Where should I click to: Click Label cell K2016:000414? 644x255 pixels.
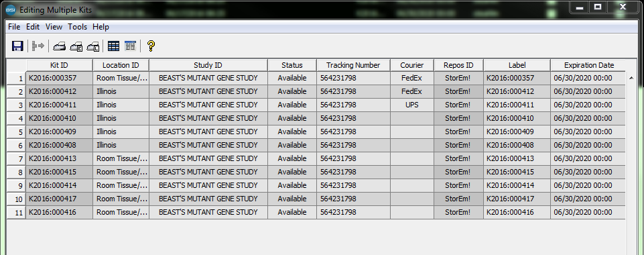coord(517,185)
